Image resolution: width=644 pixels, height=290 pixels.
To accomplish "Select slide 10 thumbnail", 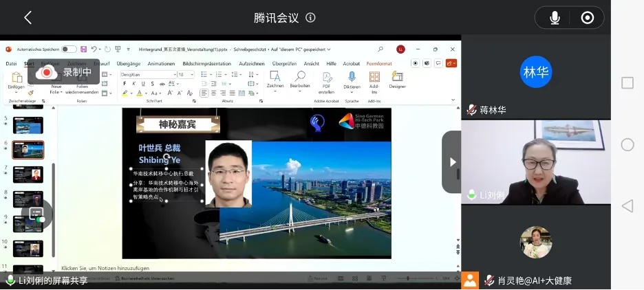I will click(28, 249).
